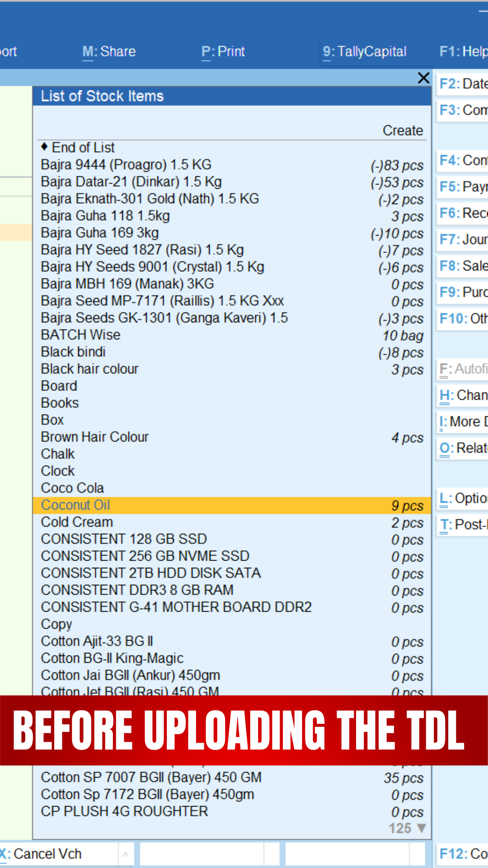Choose the End of List entry
This screenshot has height=868, width=488.
(x=83, y=148)
